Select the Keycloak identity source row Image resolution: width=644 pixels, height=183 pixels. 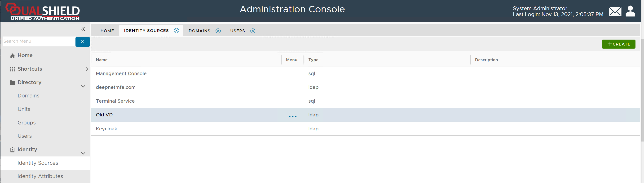[x=106, y=129]
